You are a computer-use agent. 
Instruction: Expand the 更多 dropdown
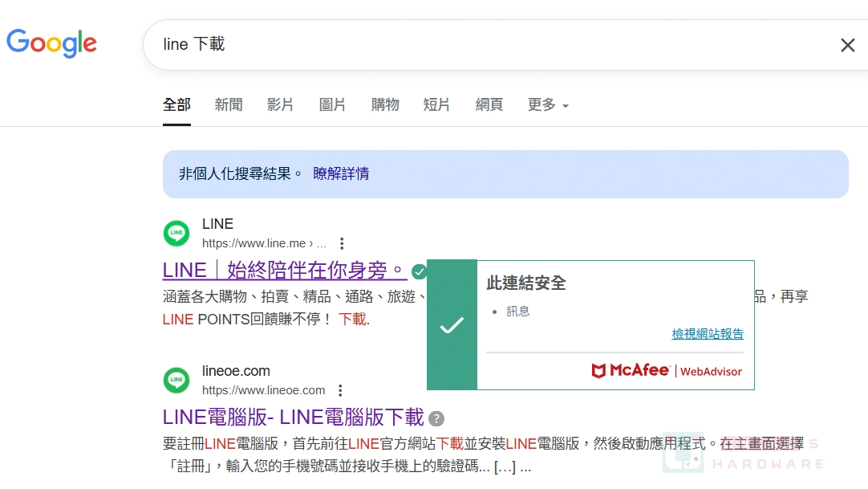[548, 104]
